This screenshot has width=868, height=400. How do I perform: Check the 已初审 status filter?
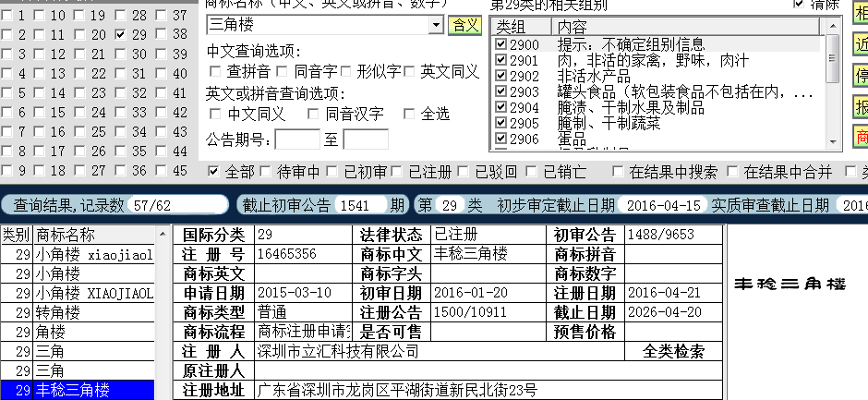click(x=332, y=172)
